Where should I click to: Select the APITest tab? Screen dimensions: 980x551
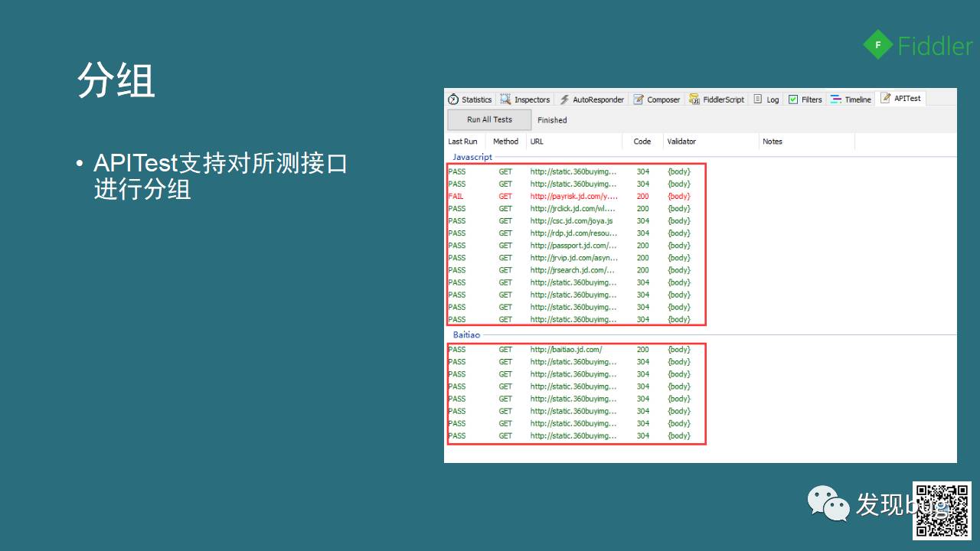pyautogui.click(x=901, y=98)
